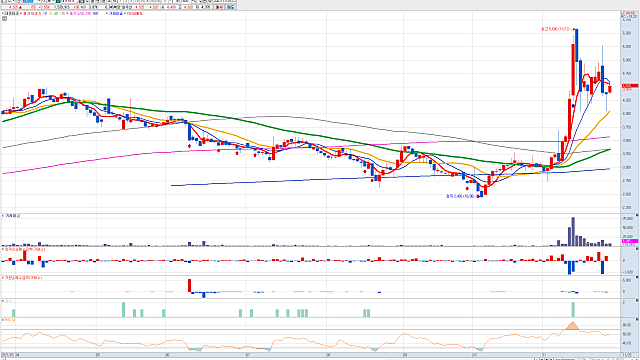The image size is (640, 360).
Task: Click the highlighted blue field in top toolbar
Action: (28, 2)
